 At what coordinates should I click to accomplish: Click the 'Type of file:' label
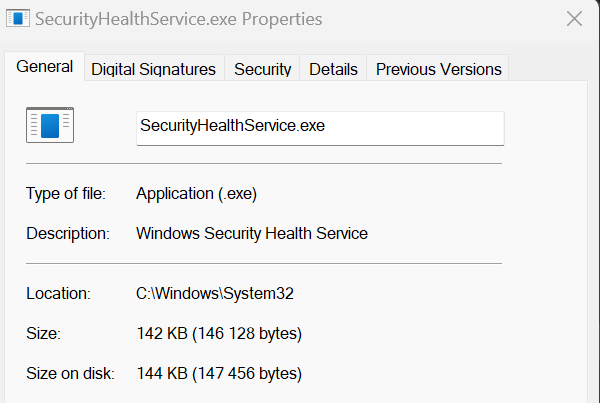pyautogui.click(x=66, y=194)
